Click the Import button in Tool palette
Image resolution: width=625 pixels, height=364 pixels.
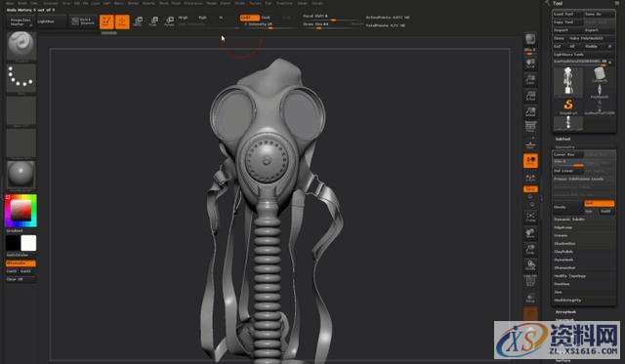pos(568,30)
